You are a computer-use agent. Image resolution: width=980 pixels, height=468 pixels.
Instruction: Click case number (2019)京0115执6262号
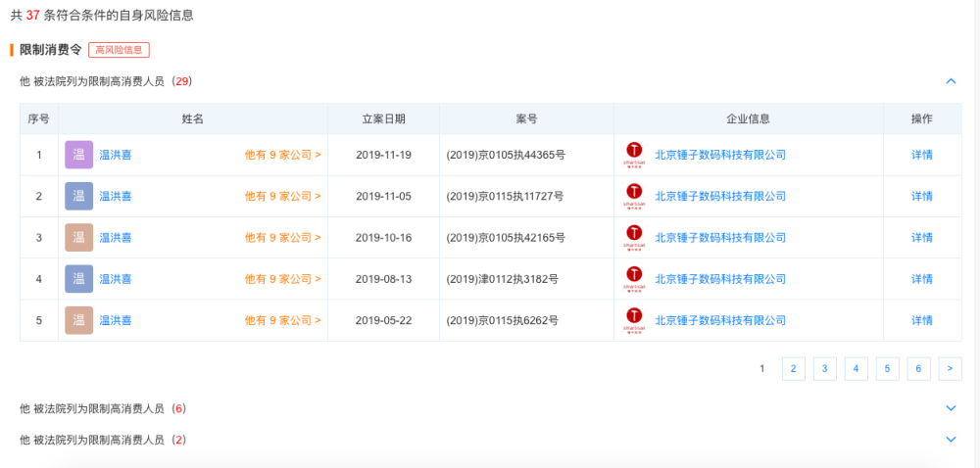click(x=503, y=320)
